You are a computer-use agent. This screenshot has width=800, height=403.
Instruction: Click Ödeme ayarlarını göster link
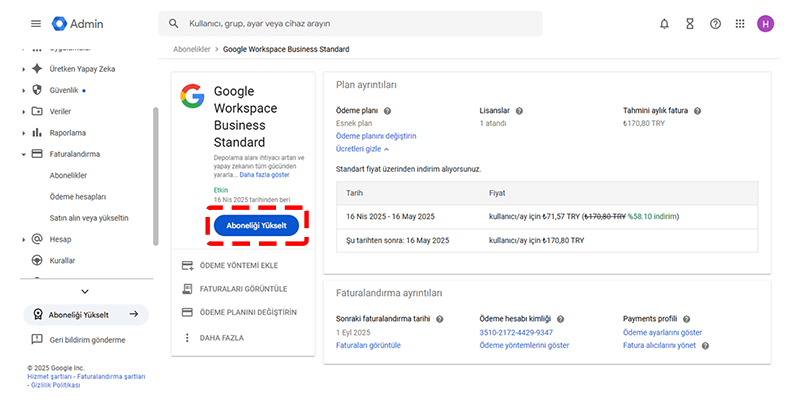point(662,333)
